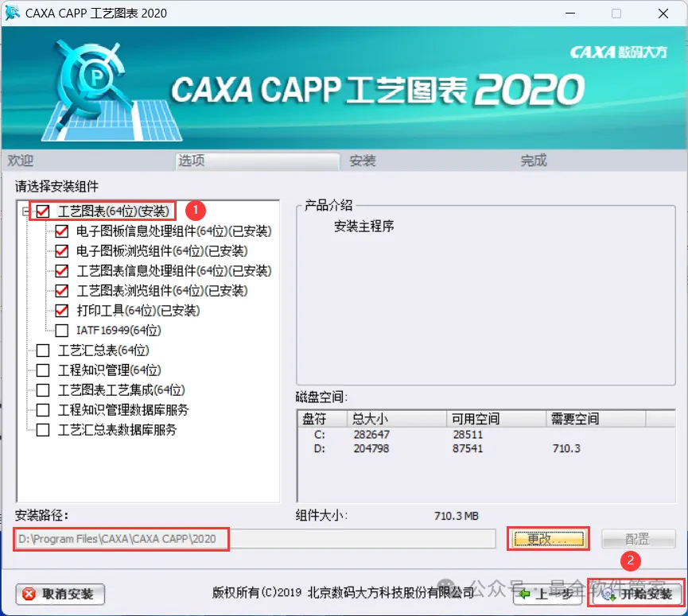Select the D: drive row
This screenshot has height=616, width=688.
[x=486, y=448]
